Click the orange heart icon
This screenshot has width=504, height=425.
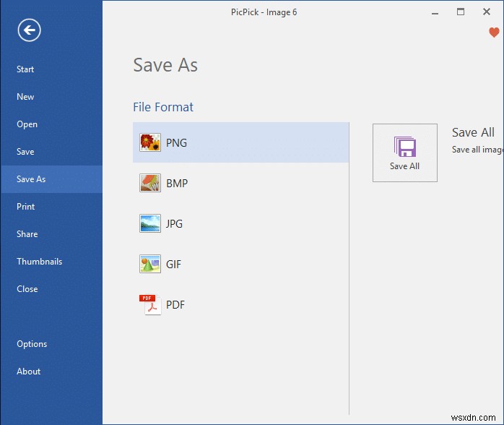pyautogui.click(x=494, y=33)
